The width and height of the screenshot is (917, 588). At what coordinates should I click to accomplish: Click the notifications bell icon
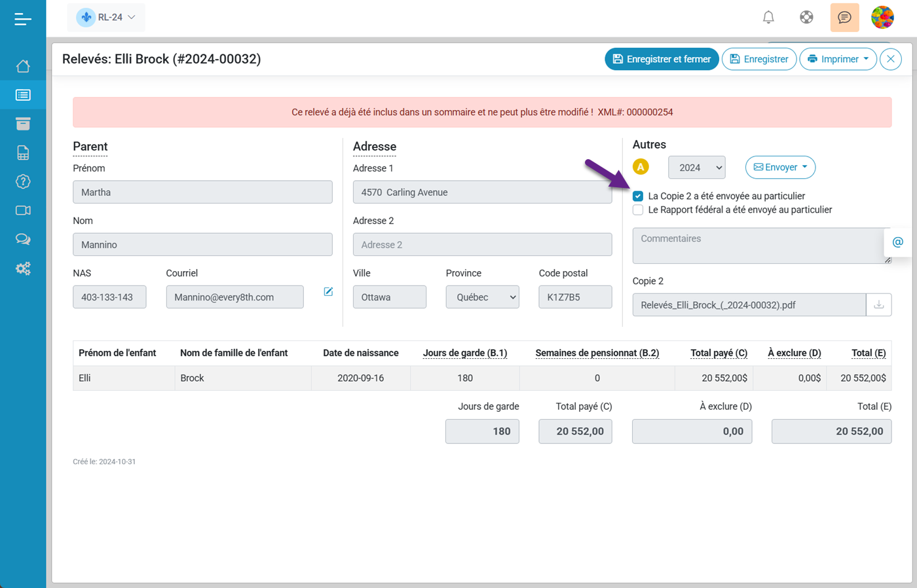click(768, 17)
